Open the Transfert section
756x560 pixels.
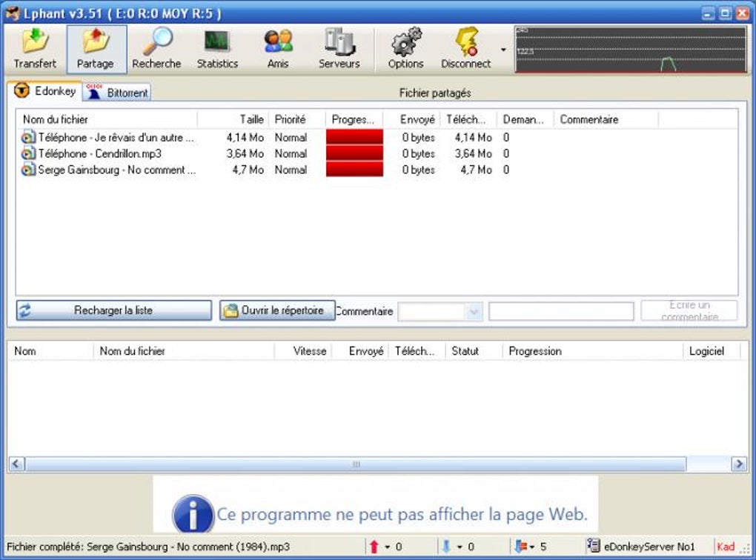35,49
